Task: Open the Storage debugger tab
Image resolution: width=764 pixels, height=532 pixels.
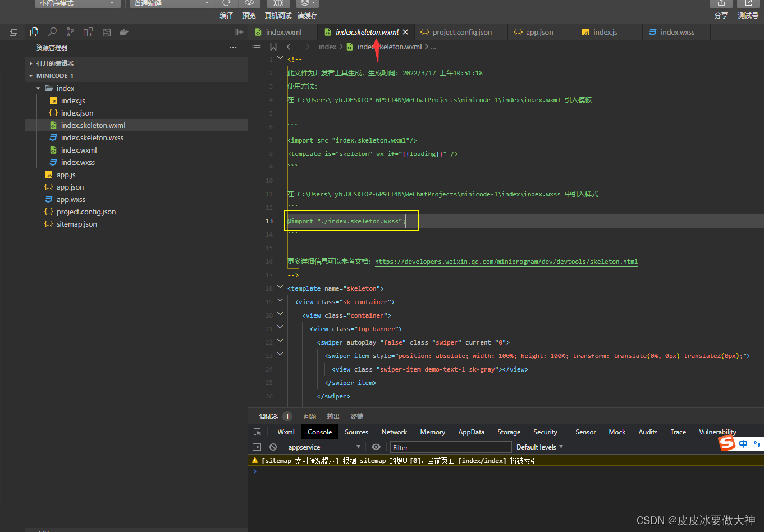Action: coord(509,432)
